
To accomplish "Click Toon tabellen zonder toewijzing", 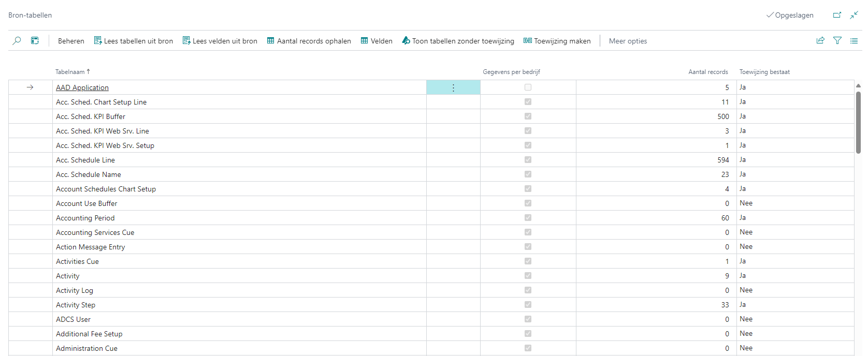I will click(458, 41).
